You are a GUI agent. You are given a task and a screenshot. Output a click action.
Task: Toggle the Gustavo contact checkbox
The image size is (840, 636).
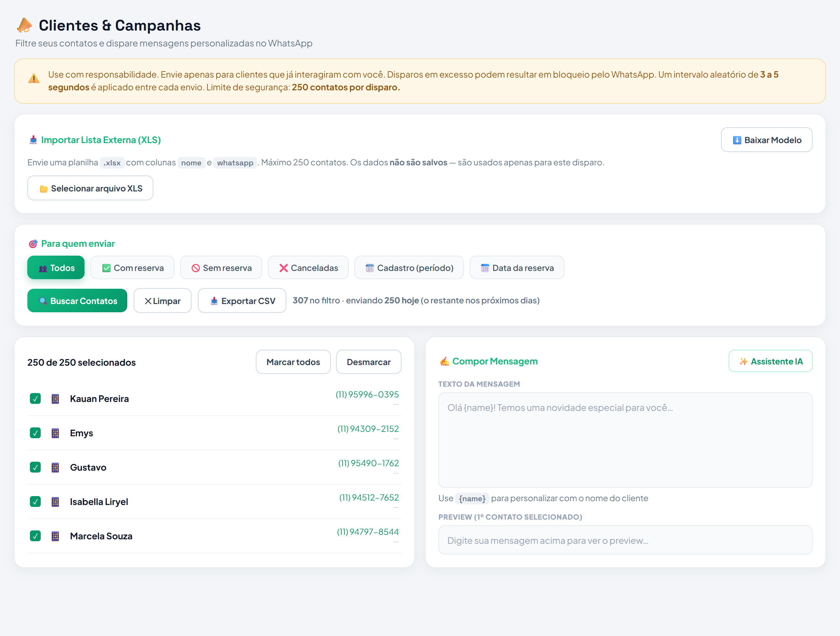(x=35, y=467)
